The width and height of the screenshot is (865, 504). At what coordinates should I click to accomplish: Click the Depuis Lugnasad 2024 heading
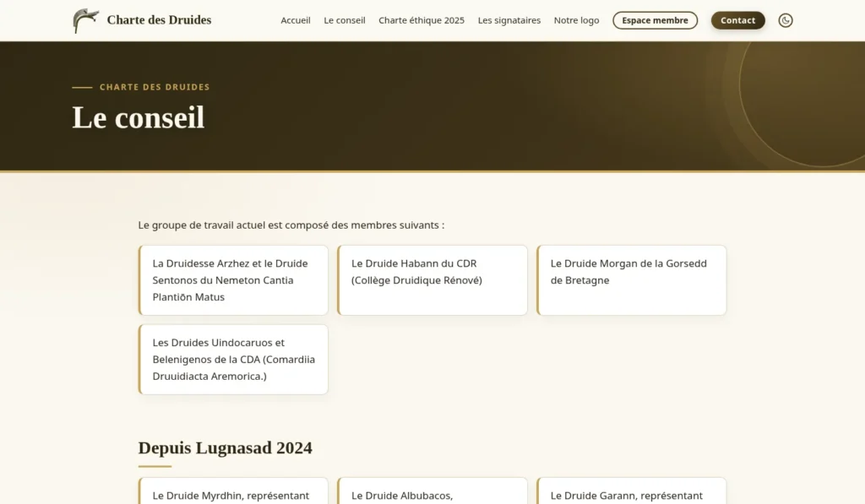225,447
